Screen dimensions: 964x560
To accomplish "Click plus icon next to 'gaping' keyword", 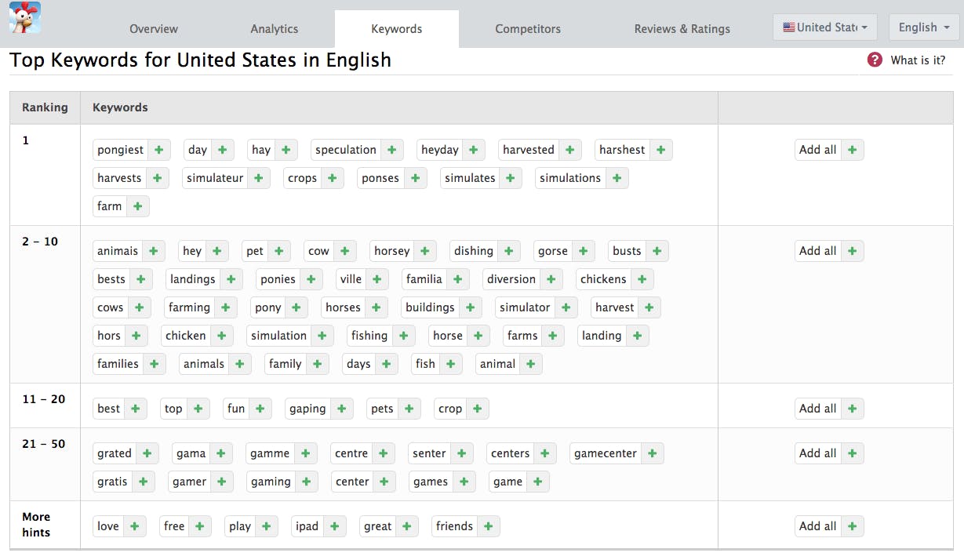I will pos(341,409).
